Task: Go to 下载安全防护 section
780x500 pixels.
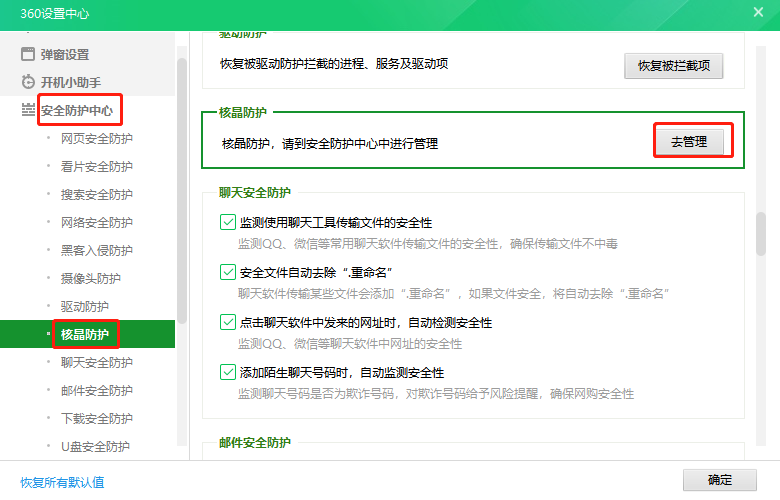Action: pos(97,418)
